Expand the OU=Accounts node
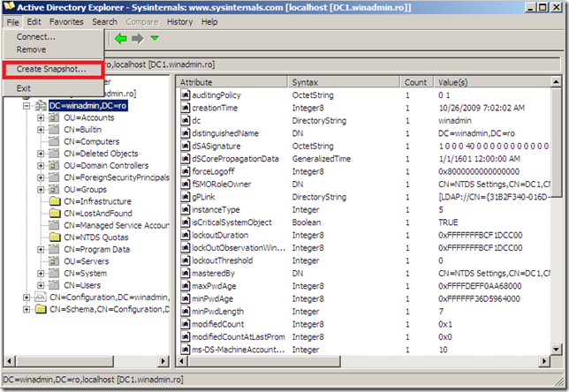The image size is (569, 392). 41,117
